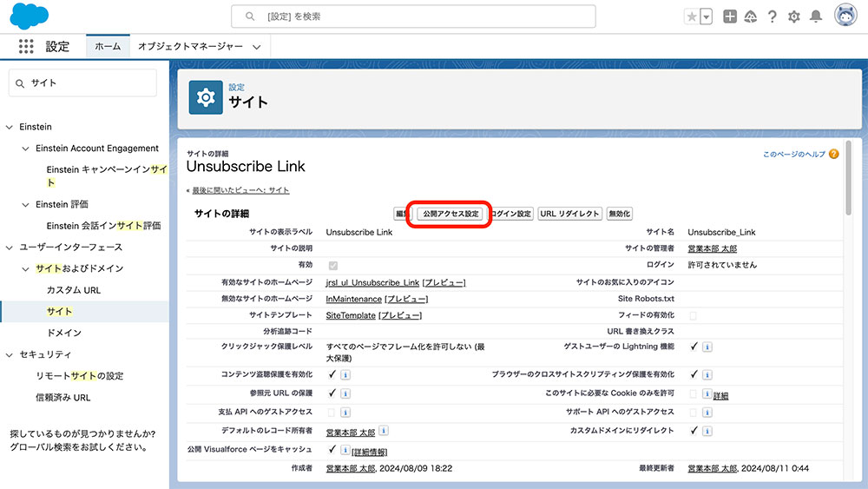Click info icon next to 公開 Visualforce ページをキャッシュ

[x=345, y=450]
